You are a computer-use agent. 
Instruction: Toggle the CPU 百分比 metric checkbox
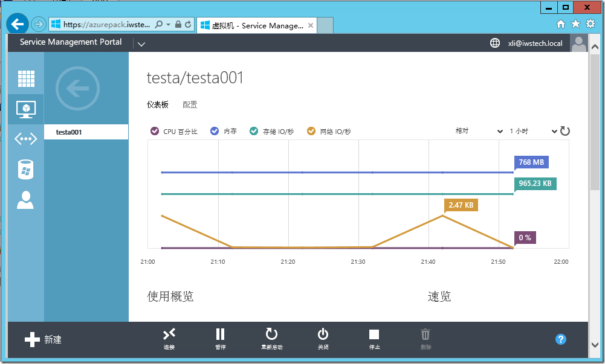pos(155,131)
